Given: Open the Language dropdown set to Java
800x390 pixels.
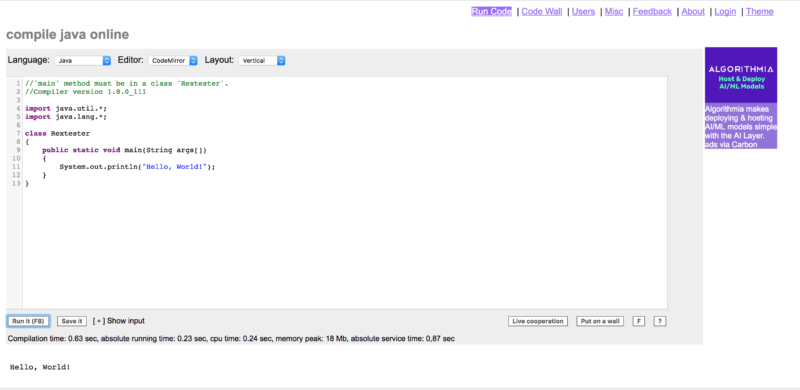Looking at the screenshot, I should pyautogui.click(x=83, y=60).
